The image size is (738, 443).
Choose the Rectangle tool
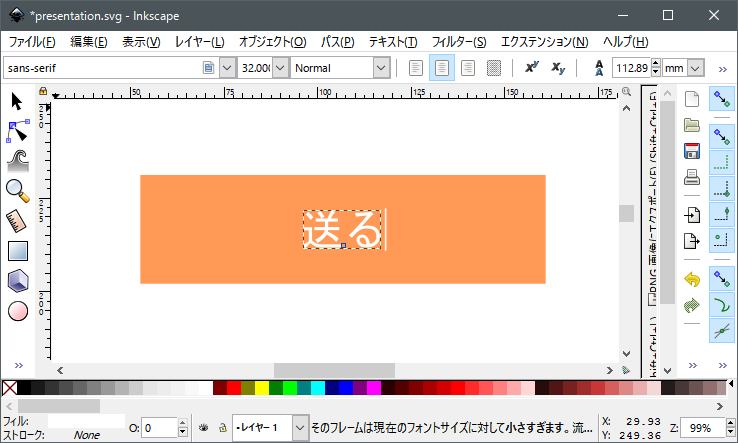pos(18,251)
